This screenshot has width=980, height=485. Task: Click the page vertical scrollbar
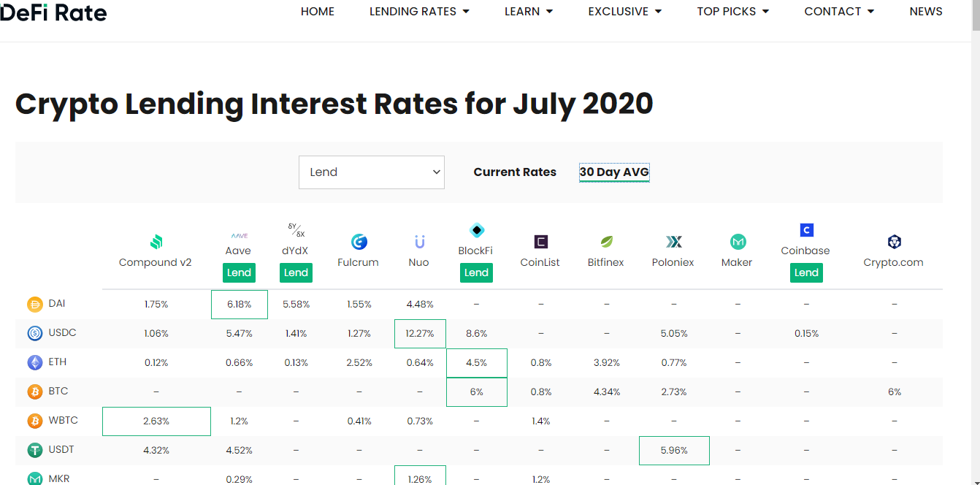point(975,242)
